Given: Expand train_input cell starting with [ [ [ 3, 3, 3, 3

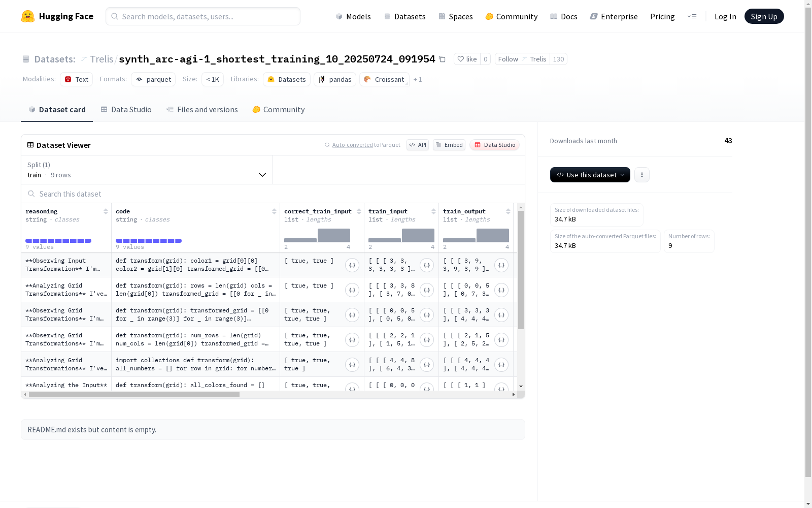Looking at the screenshot, I should coord(427,265).
